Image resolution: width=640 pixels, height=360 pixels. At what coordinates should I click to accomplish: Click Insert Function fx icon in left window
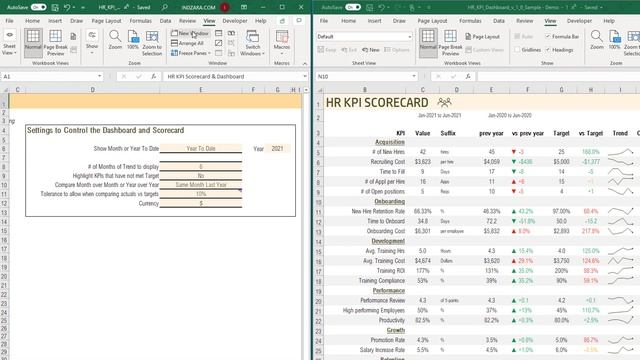pyautogui.click(x=153, y=76)
